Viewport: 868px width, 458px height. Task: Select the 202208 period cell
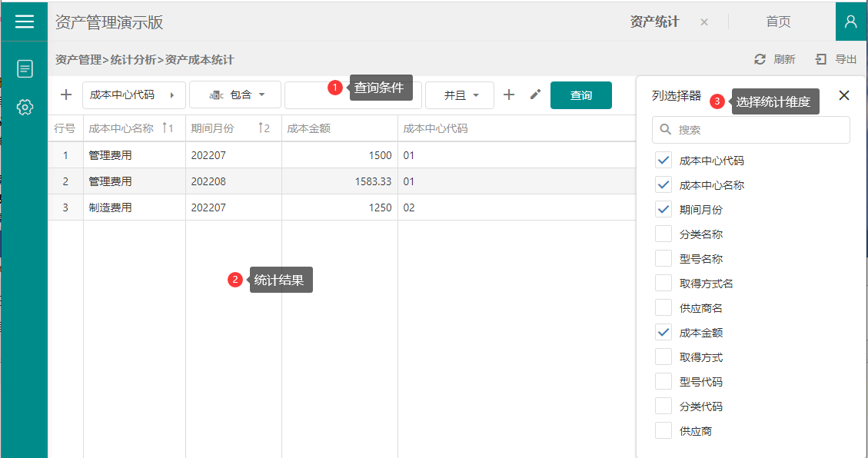tap(233, 181)
